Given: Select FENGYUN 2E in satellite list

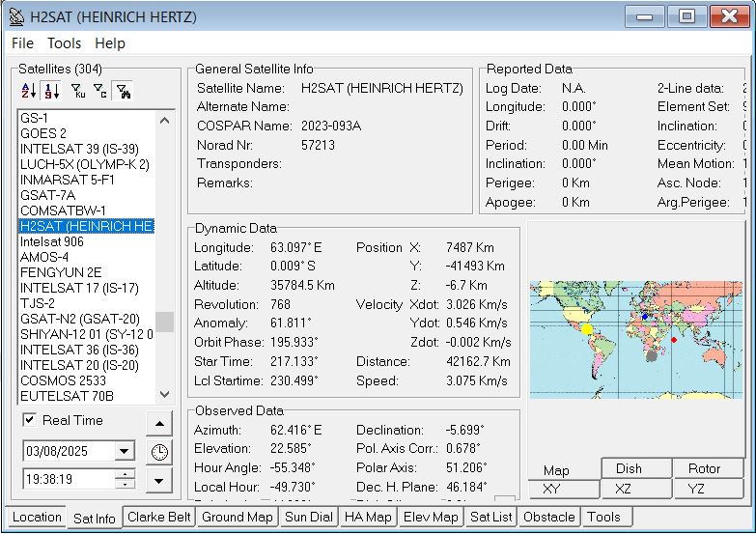Looking at the screenshot, I should pos(87,272).
